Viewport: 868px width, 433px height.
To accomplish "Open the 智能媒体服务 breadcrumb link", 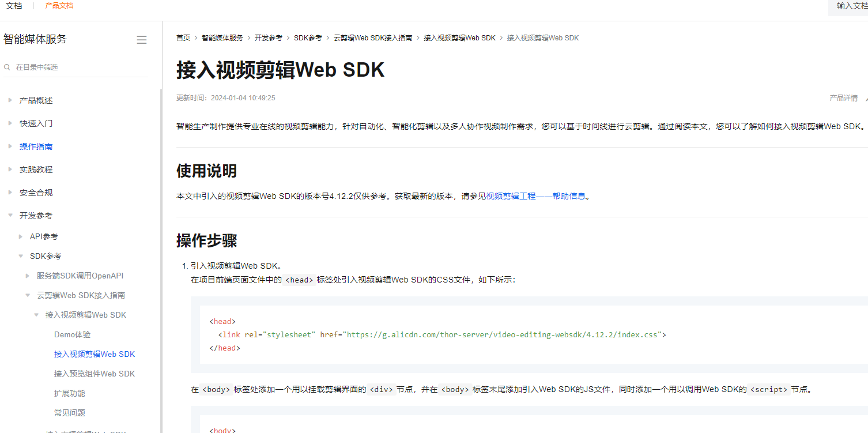I will (222, 38).
